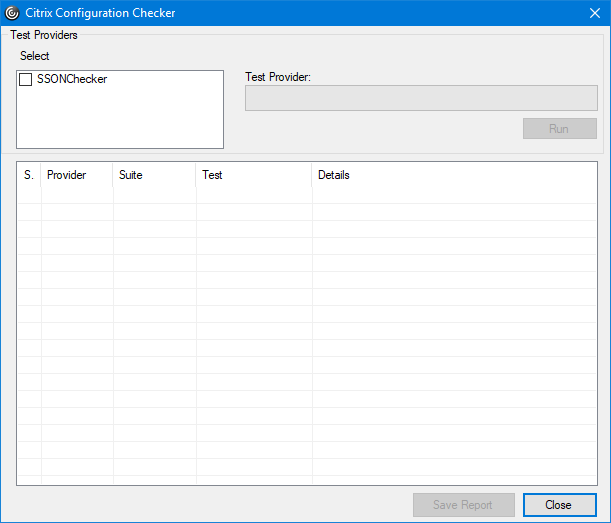
Task: Click the Test Provider text field
Action: tap(421, 98)
